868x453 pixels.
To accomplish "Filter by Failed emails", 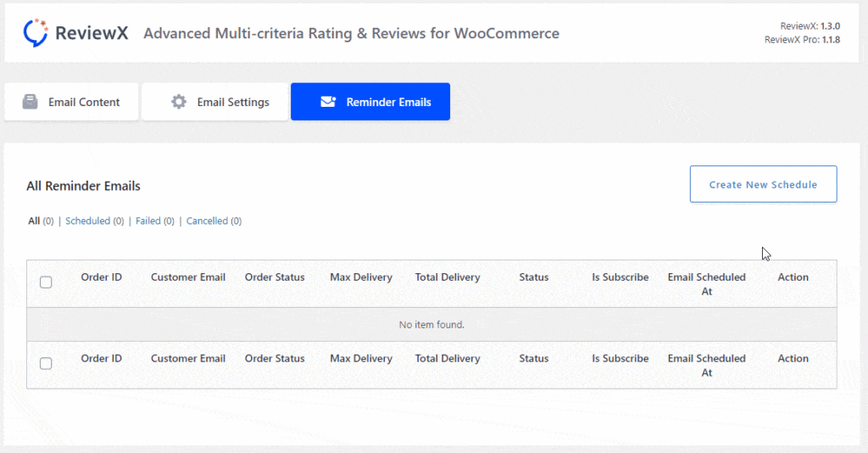I will (x=147, y=221).
